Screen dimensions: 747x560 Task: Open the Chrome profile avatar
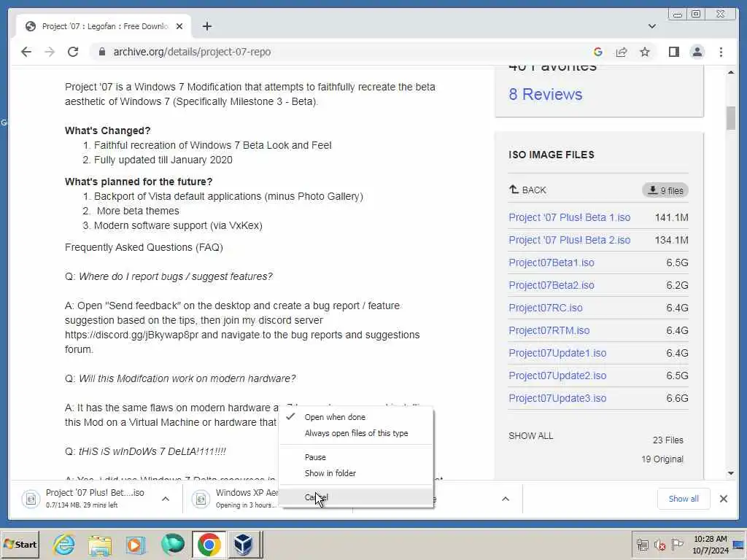[x=697, y=52]
